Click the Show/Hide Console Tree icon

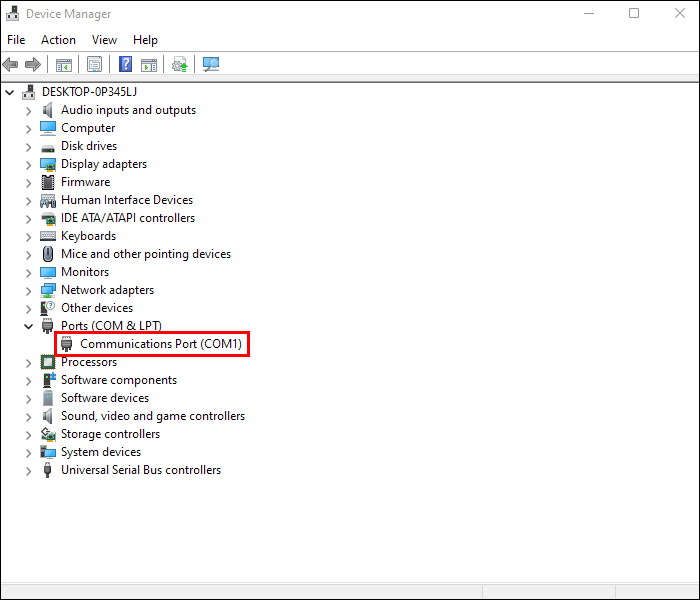click(63, 65)
